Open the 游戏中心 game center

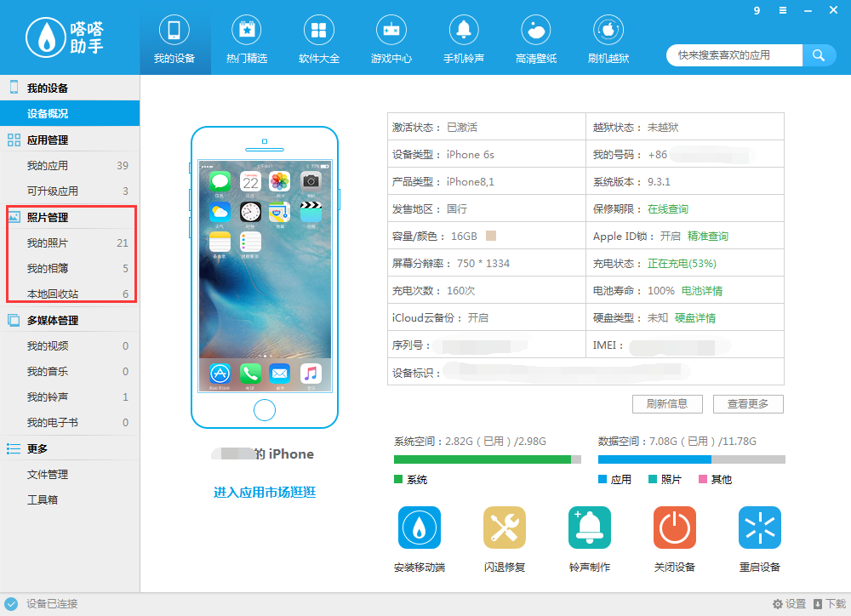tap(391, 38)
